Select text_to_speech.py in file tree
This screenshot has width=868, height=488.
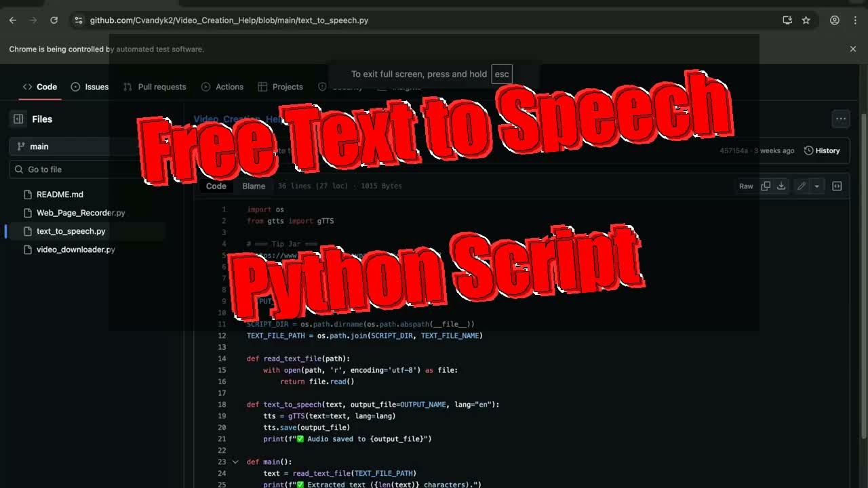click(x=71, y=231)
